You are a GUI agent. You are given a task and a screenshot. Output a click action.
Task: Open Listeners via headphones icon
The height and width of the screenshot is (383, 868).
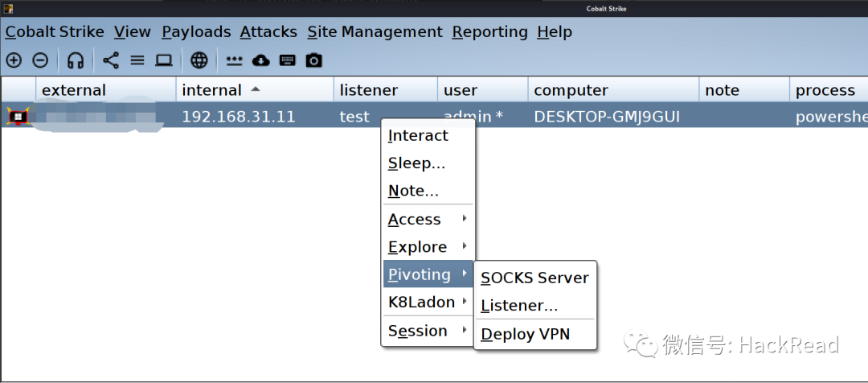[76, 60]
